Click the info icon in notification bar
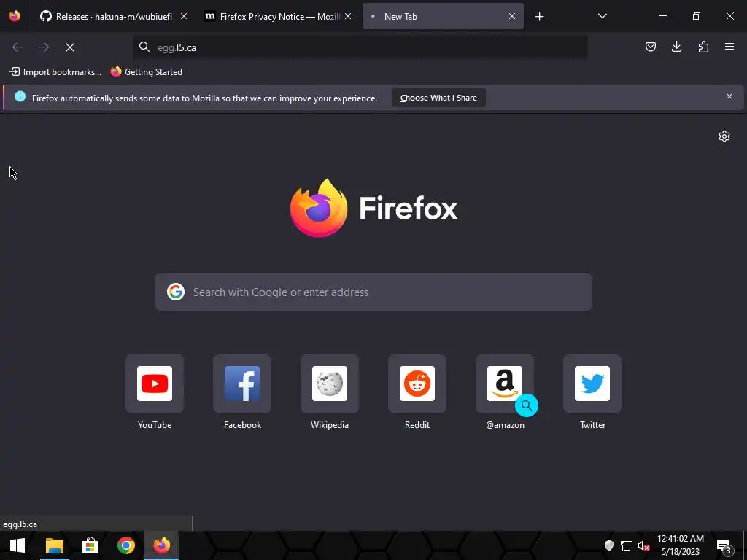Viewport: 747px width, 560px height. [x=20, y=97]
